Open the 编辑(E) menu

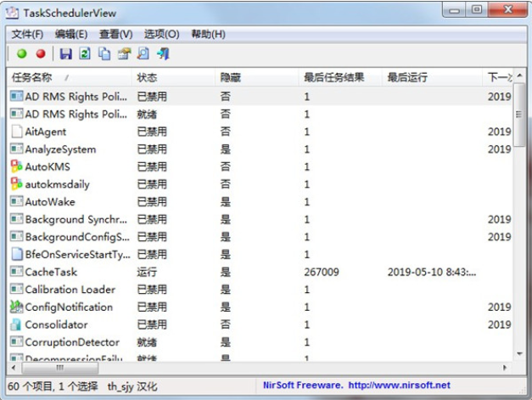point(71,34)
